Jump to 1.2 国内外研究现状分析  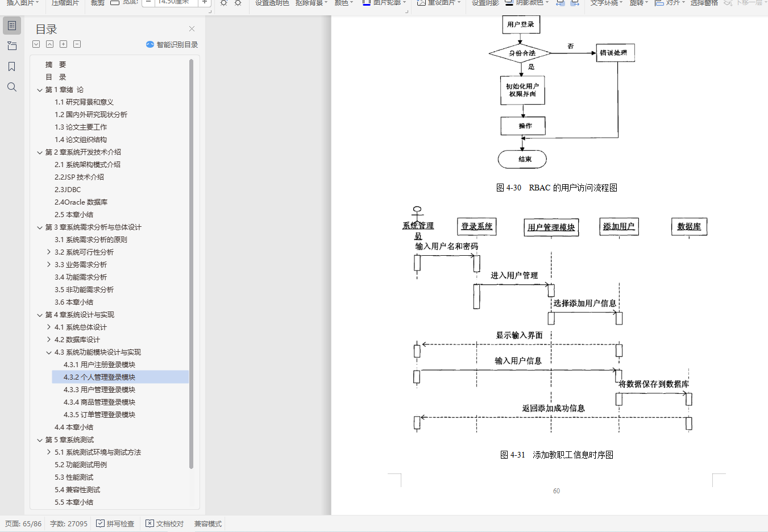click(91, 115)
